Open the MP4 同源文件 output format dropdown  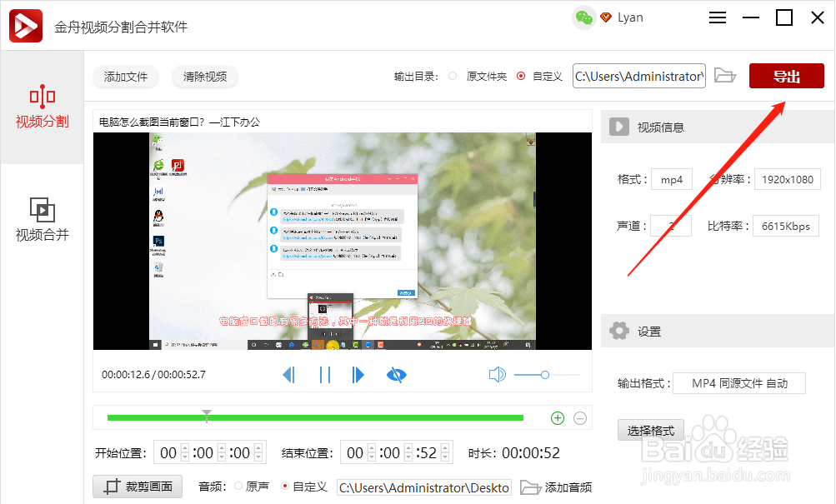click(738, 383)
